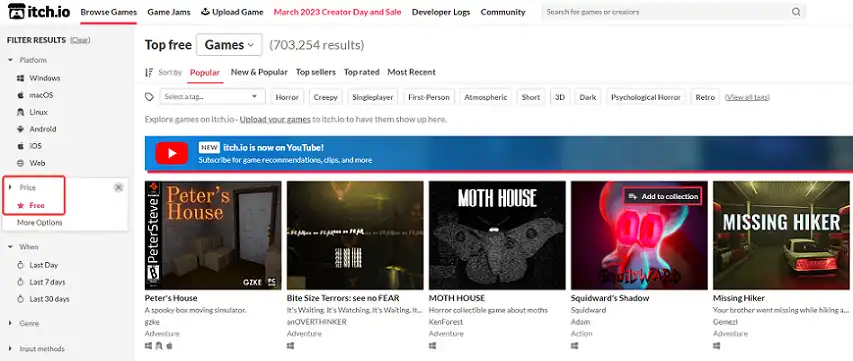Click the View all tags link
Image resolution: width=853 pixels, height=361 pixels.
747,97
